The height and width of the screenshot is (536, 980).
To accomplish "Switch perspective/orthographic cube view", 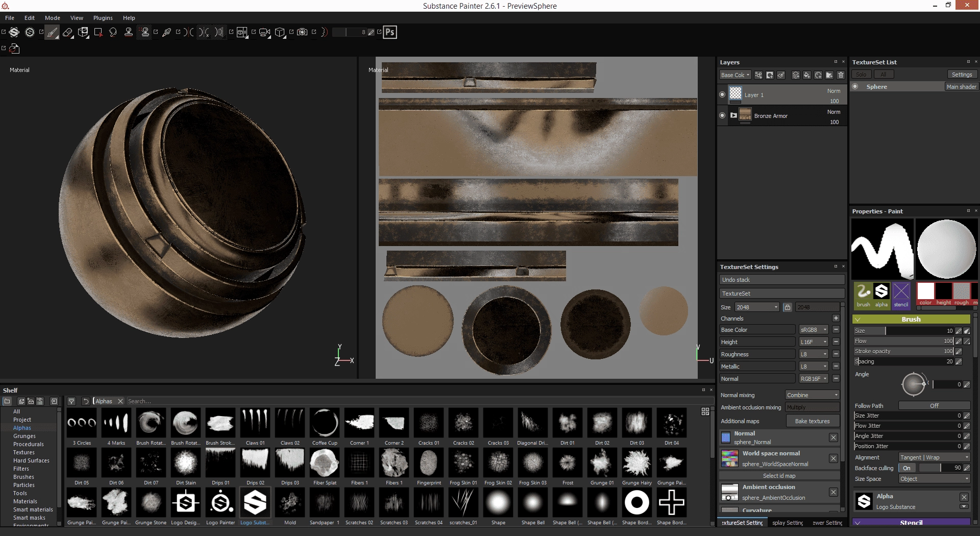I will [280, 32].
